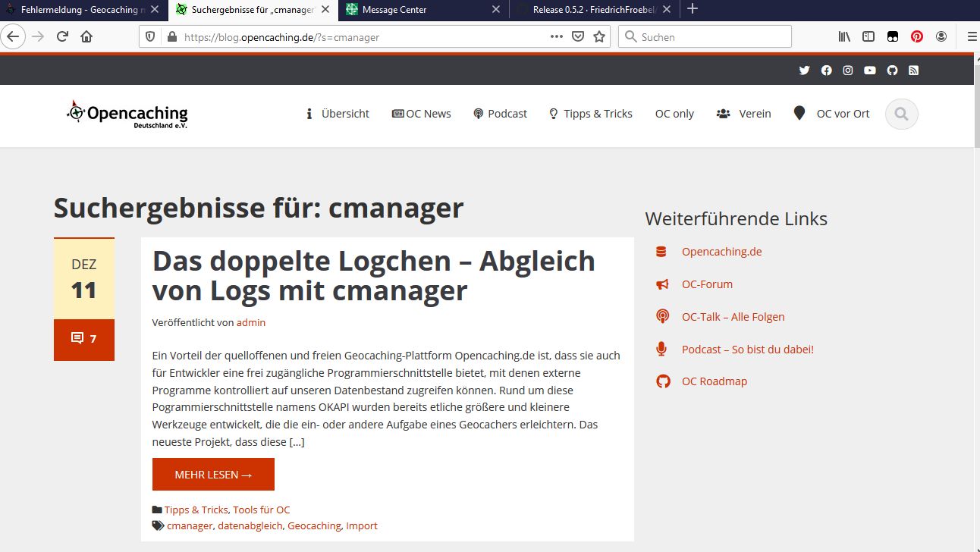This screenshot has width=980, height=552.
Task: Open the OC vor Ort menu
Action: 831,114
